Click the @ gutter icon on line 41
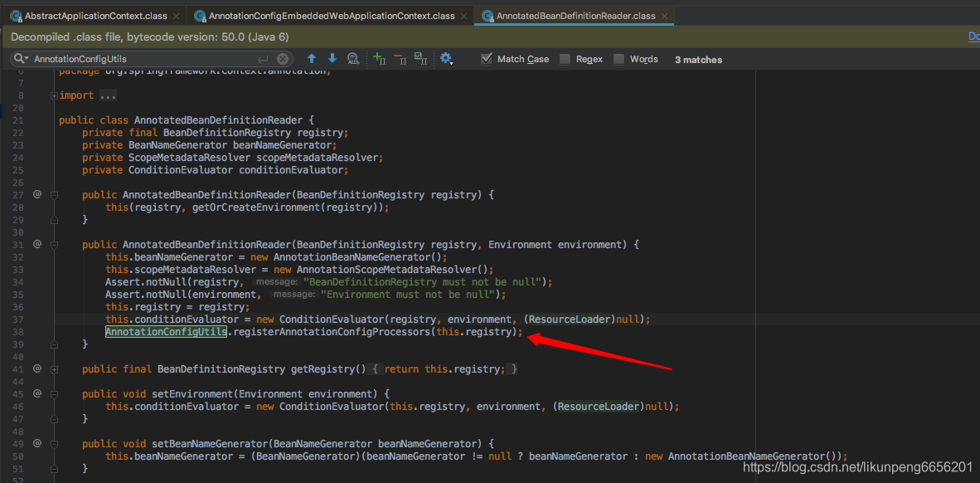980x483 pixels. [x=36, y=368]
